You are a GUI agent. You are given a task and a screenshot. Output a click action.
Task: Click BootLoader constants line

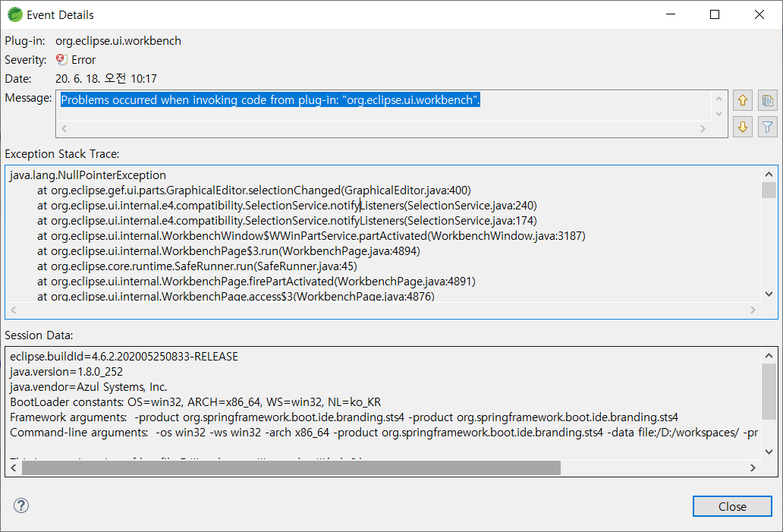(x=195, y=402)
